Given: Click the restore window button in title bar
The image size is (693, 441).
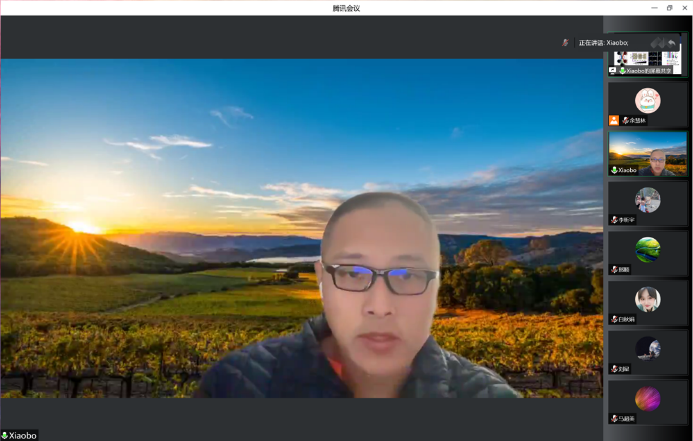Looking at the screenshot, I should click(669, 8).
